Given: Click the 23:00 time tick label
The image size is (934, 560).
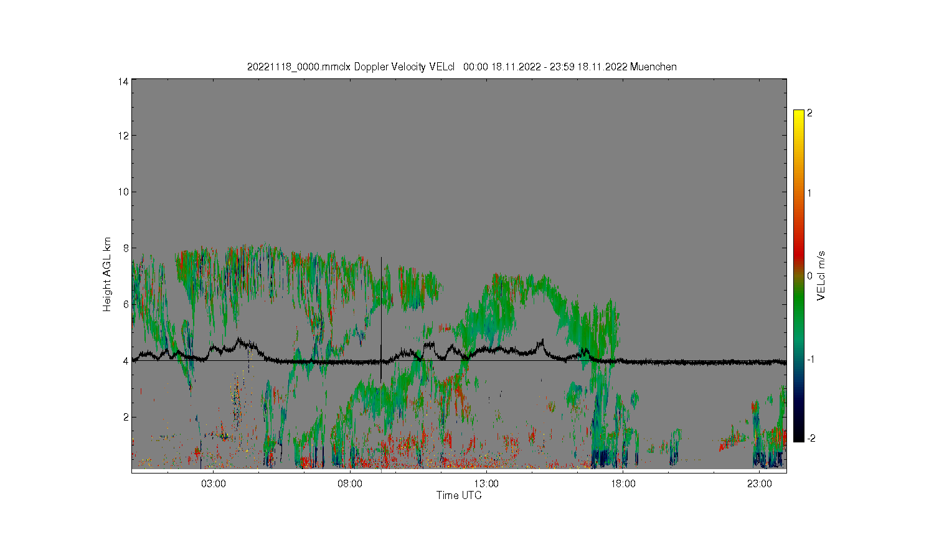Looking at the screenshot, I should [759, 484].
